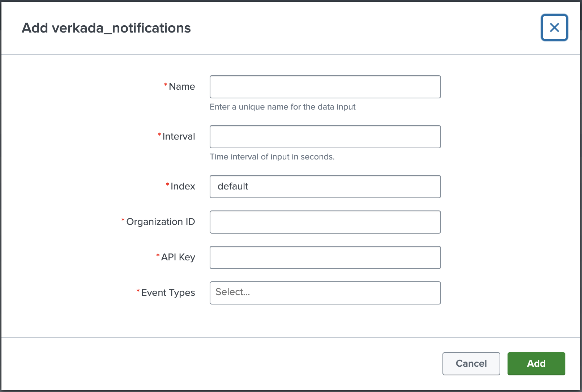The height and width of the screenshot is (392, 582).
Task: Click the Interval field label
Action: click(x=179, y=137)
